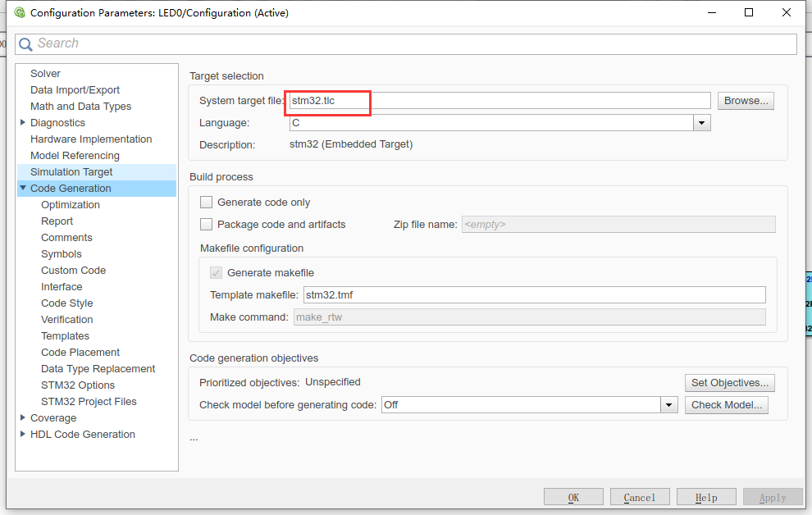
Task: Open STM32 Options page
Action: [78, 385]
